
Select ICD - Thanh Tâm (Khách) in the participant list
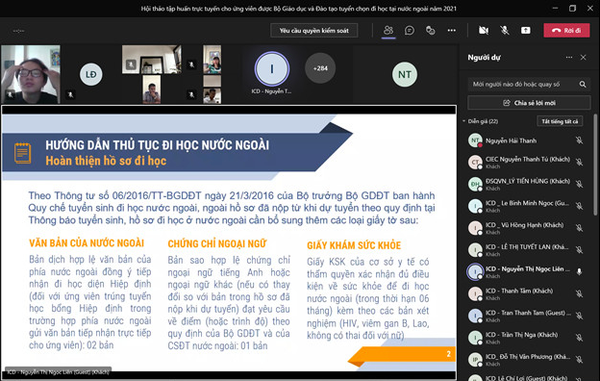coord(525,294)
